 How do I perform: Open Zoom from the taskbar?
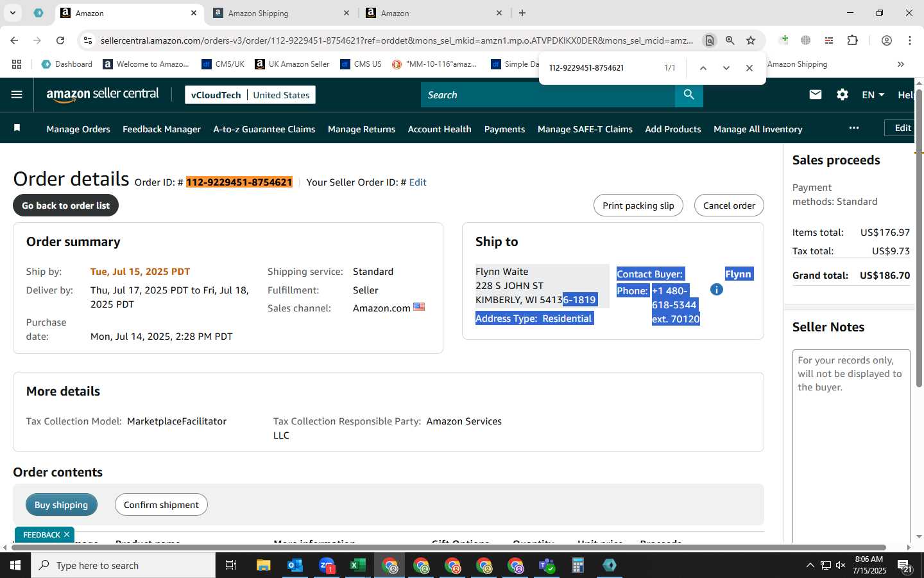[327, 565]
